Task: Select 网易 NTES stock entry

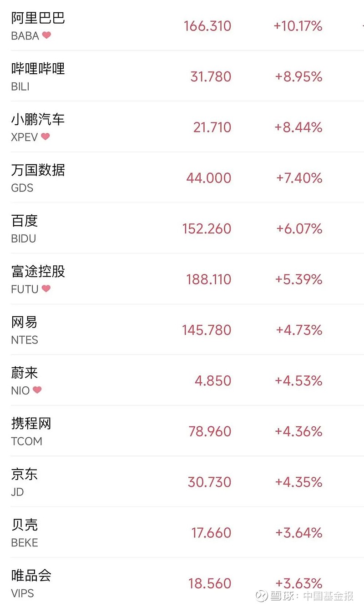Action: (x=25, y=323)
